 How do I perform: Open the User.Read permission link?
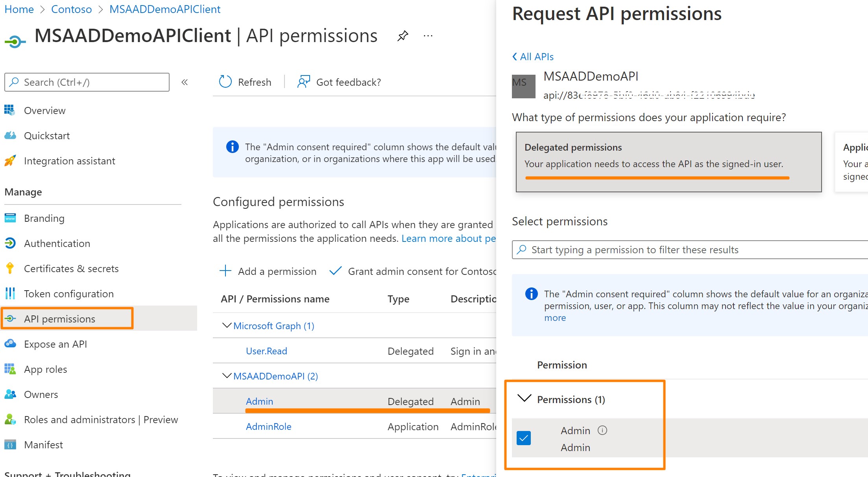click(x=266, y=351)
